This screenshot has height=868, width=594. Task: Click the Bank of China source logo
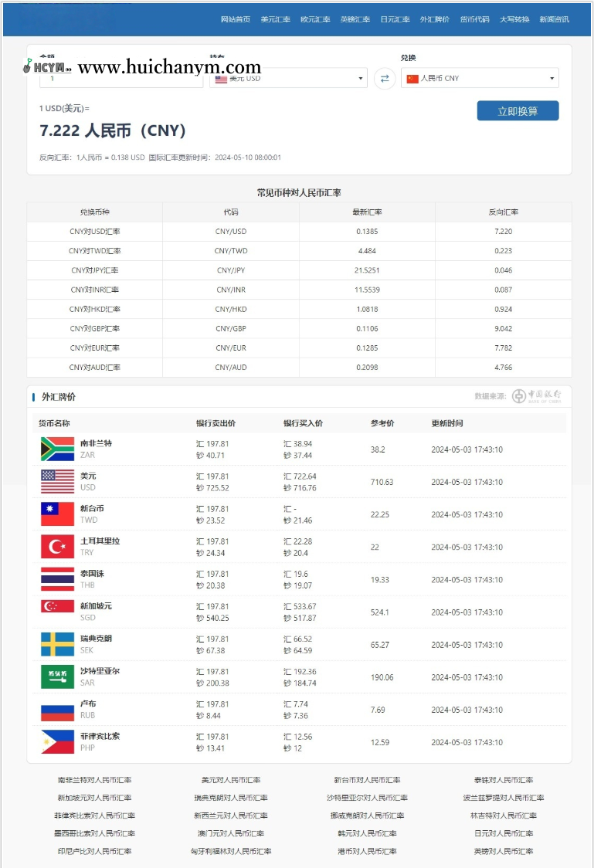coord(536,396)
